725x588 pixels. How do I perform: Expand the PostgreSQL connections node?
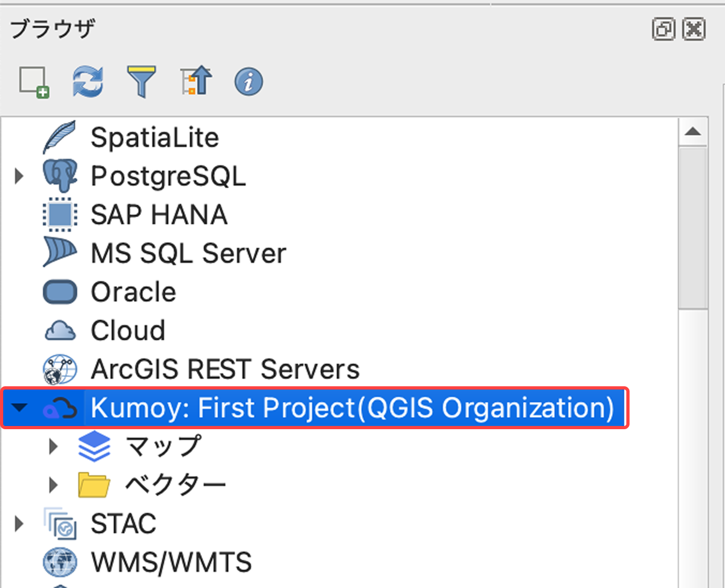tap(19, 176)
